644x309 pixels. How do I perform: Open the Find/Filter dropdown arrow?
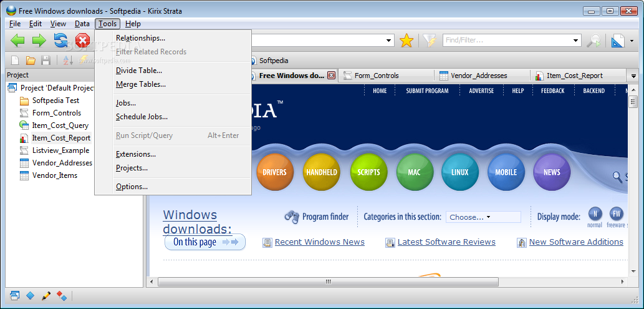(576, 41)
